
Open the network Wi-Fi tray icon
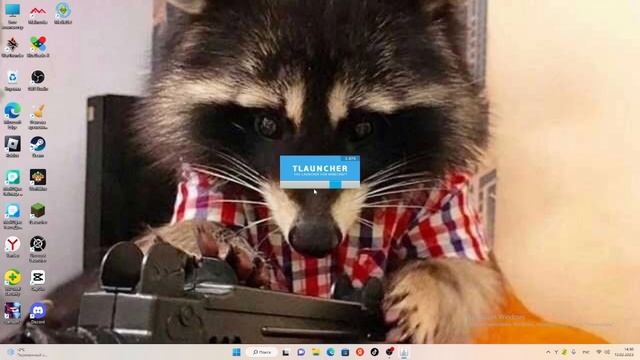click(599, 352)
